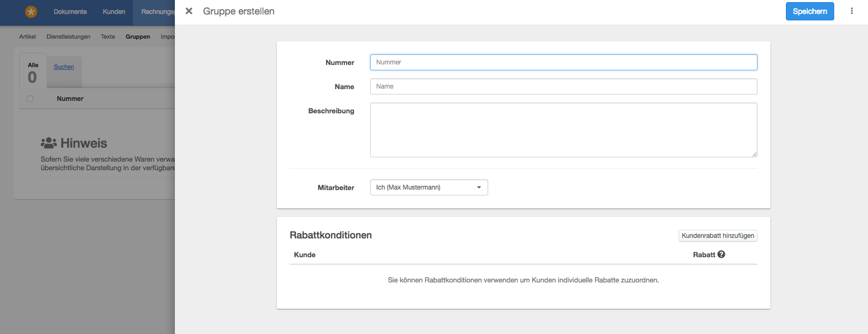Click the Kunde column header

tap(305, 255)
